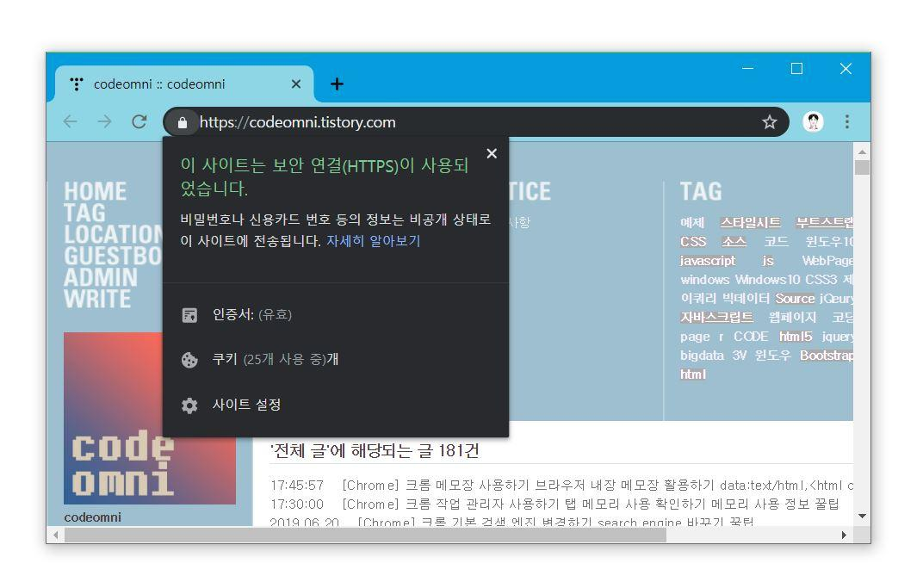Close the site security popup
923x588 pixels.
[492, 153]
